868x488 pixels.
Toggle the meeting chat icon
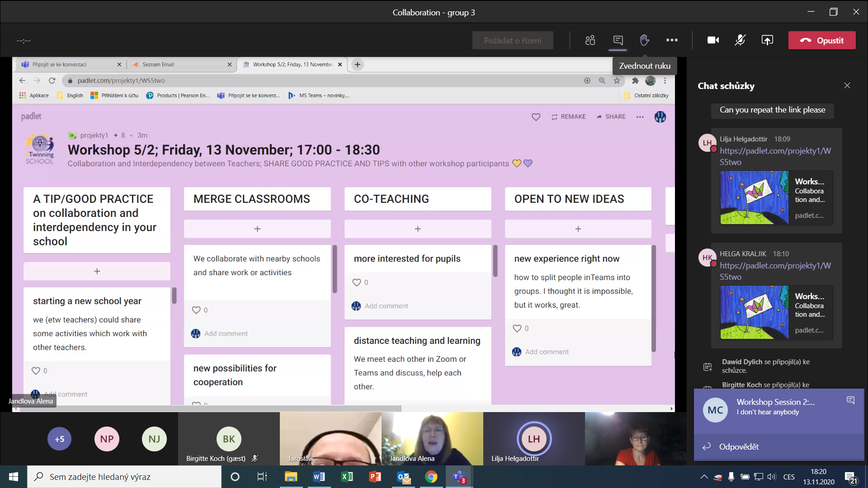(618, 40)
